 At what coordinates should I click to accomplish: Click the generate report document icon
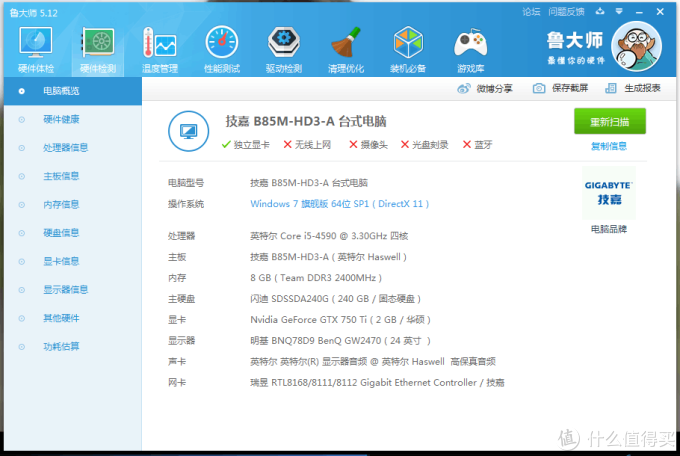coord(611,89)
